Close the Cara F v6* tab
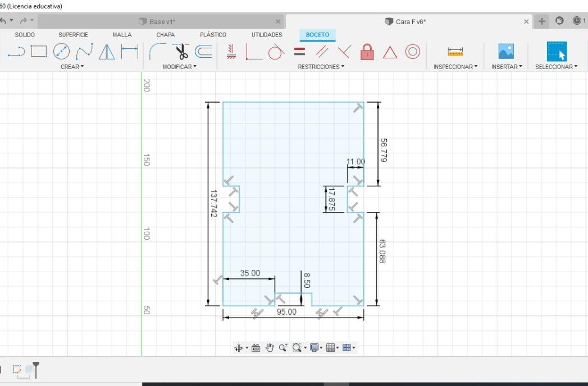588x386 pixels. coord(526,22)
